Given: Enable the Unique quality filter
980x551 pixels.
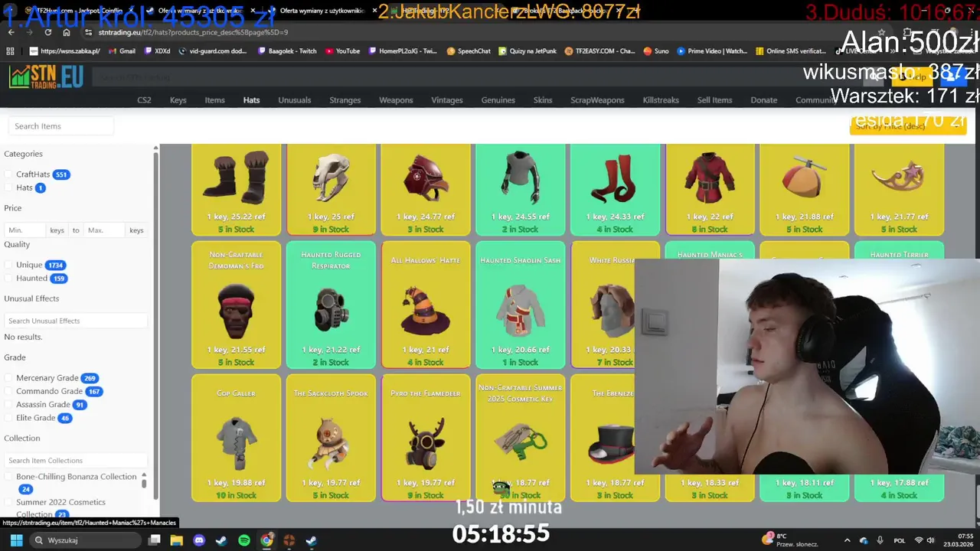Looking at the screenshot, I should coord(9,265).
